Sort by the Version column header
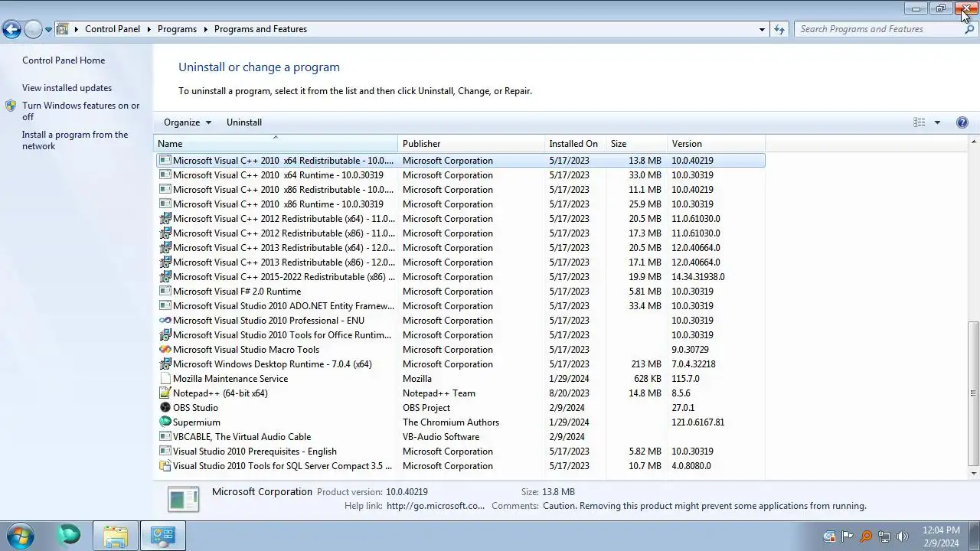This screenshot has width=980, height=551. [716, 144]
